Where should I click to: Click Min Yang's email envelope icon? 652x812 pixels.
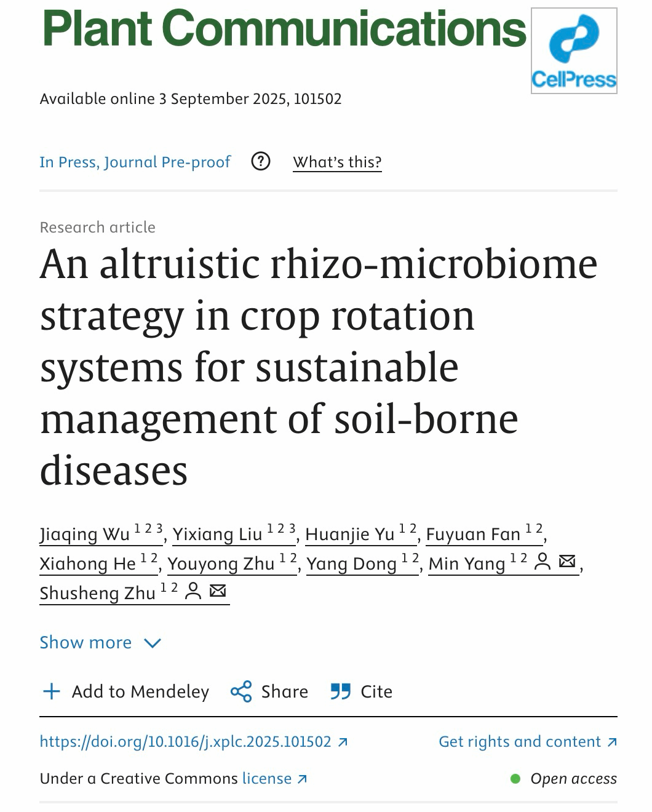(567, 562)
